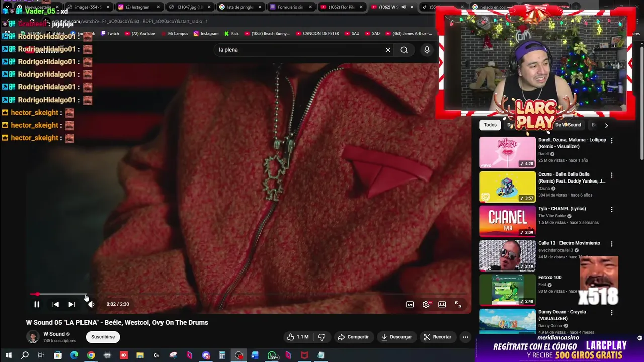Open more actions menu beside Recortar
644x362 pixels.
tap(465, 337)
